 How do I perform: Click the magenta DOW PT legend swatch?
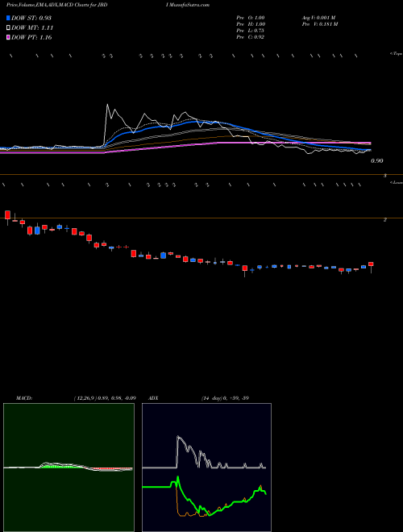click(x=9, y=38)
